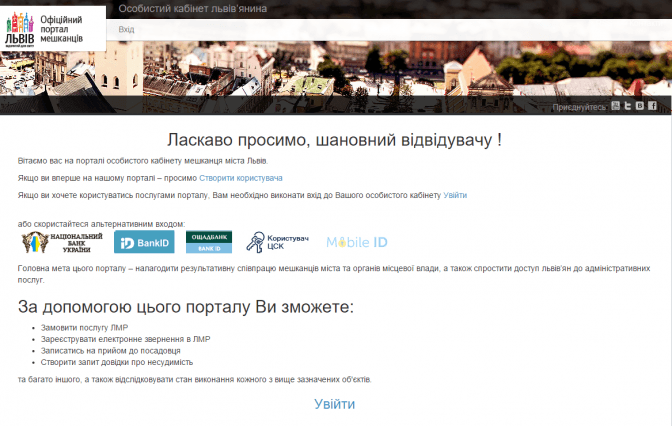Open the YouTube social icon
The height and width of the screenshot is (426, 672).
coord(616,106)
